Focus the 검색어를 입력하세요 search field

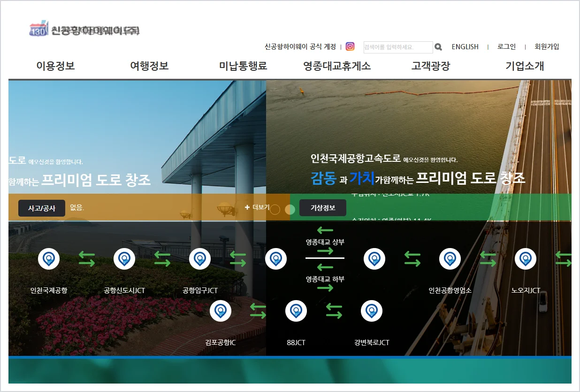click(x=398, y=47)
